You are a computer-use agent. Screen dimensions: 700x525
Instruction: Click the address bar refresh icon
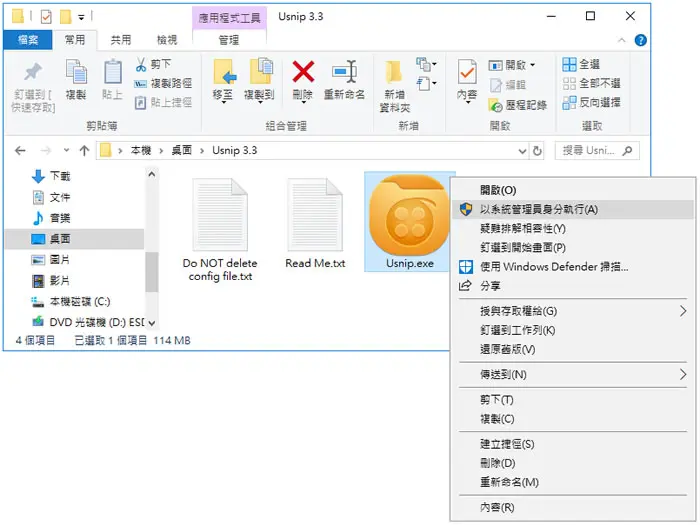coord(538,151)
